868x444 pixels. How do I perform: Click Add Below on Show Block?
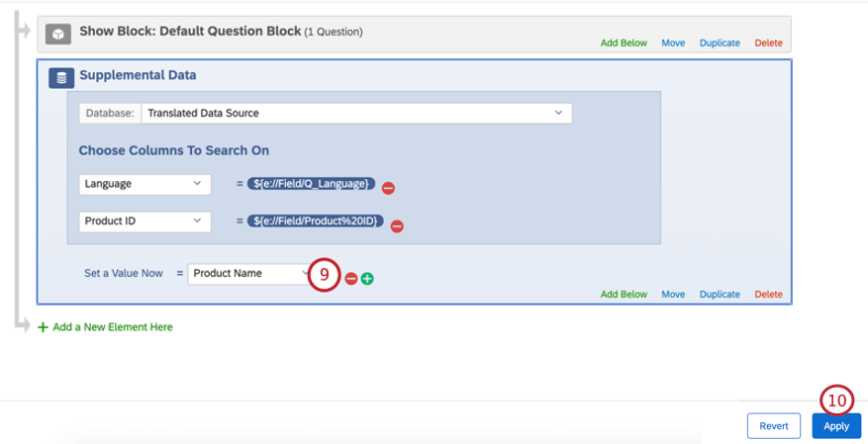tap(624, 44)
